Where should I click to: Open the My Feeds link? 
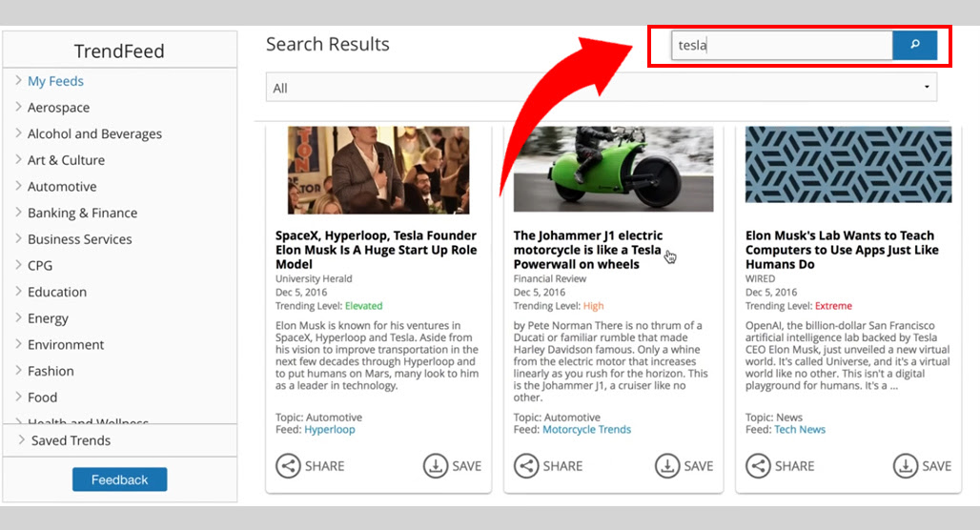click(55, 81)
